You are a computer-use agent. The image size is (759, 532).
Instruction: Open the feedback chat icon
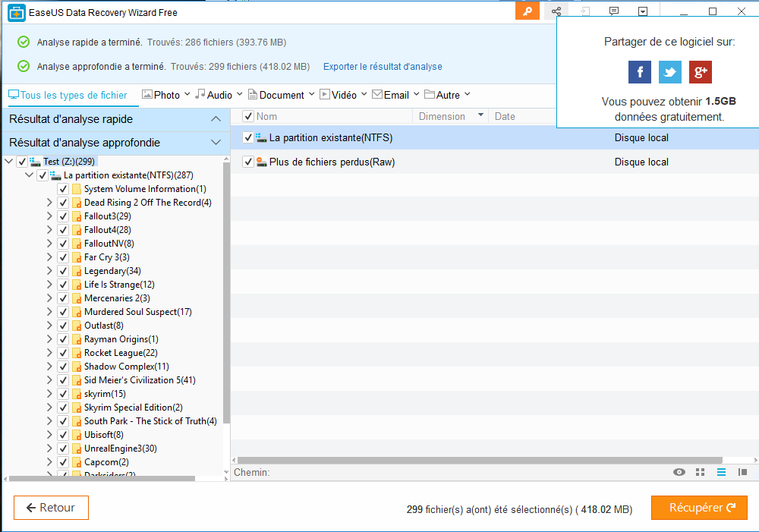(x=614, y=11)
